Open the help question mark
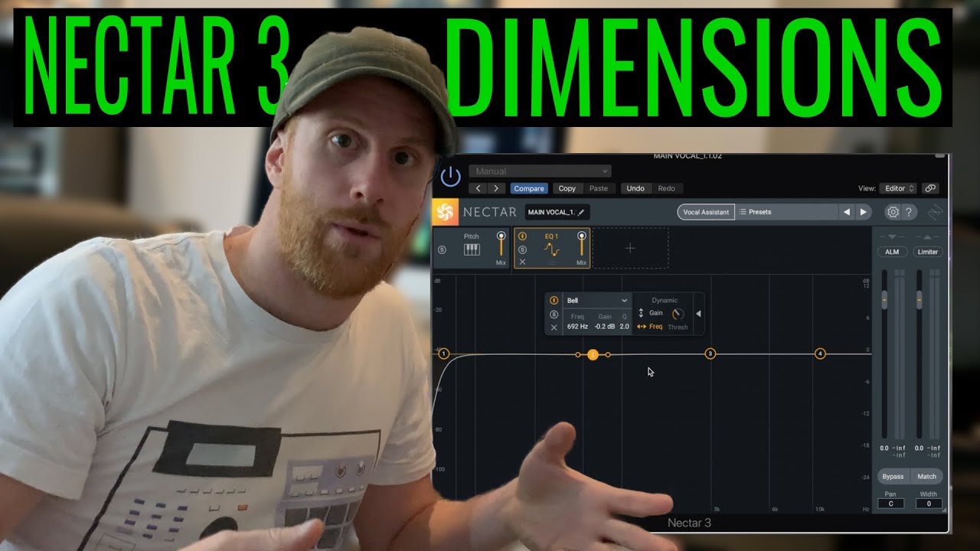Screen dimensions: 980x551 click(909, 212)
